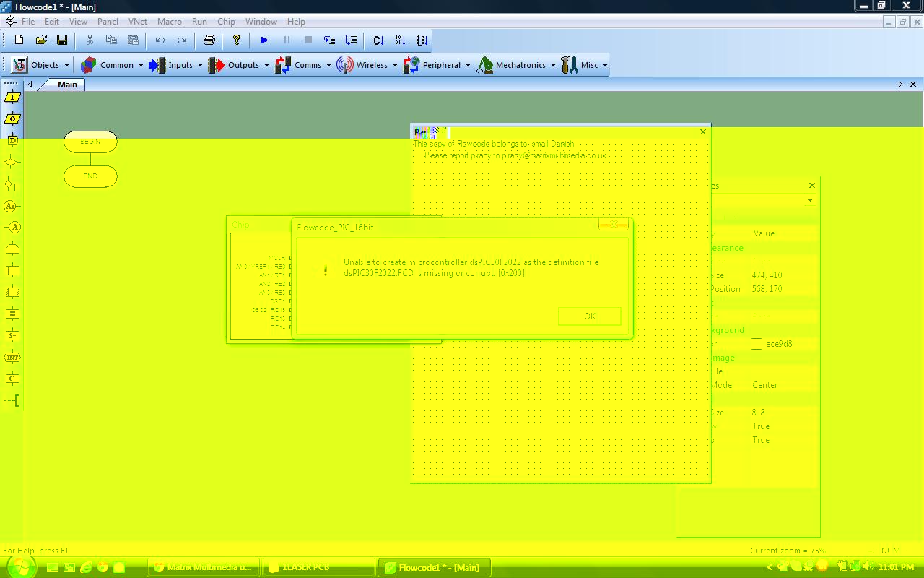Switch to the Matrix Multimedia taskbar window

pyautogui.click(x=204, y=567)
